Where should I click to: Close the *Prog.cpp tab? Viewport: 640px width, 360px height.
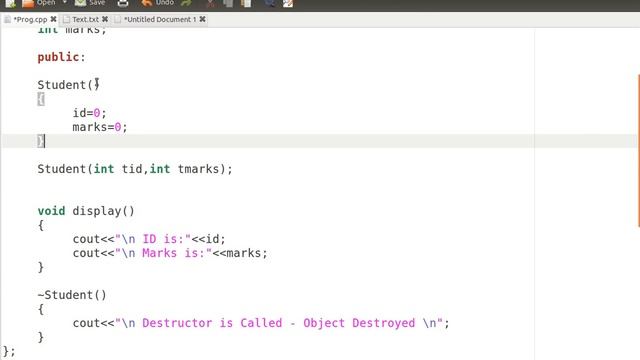pyautogui.click(x=53, y=19)
